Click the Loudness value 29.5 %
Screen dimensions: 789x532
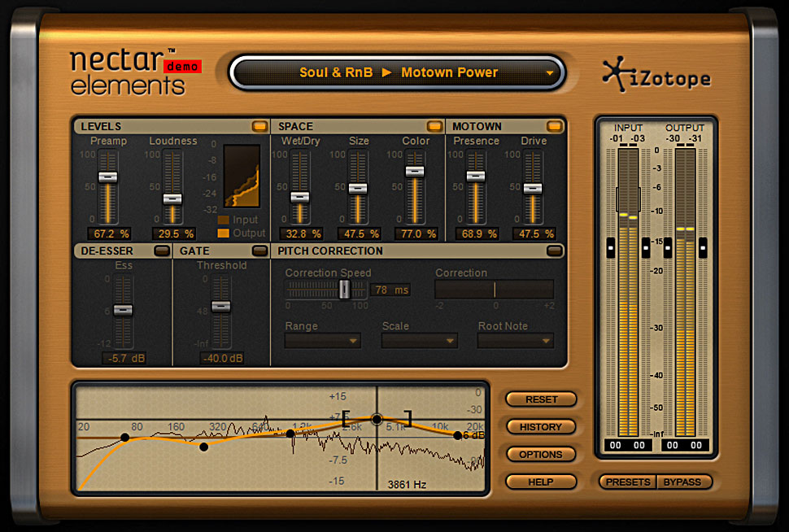pos(174,234)
